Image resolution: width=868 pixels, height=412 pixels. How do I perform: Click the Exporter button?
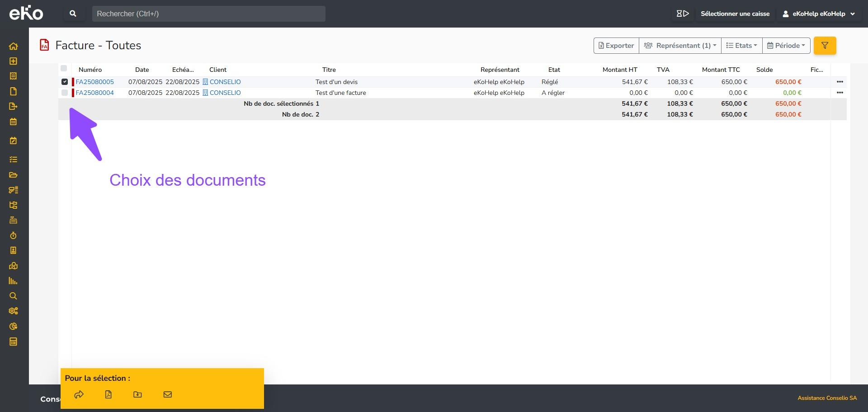(x=616, y=46)
